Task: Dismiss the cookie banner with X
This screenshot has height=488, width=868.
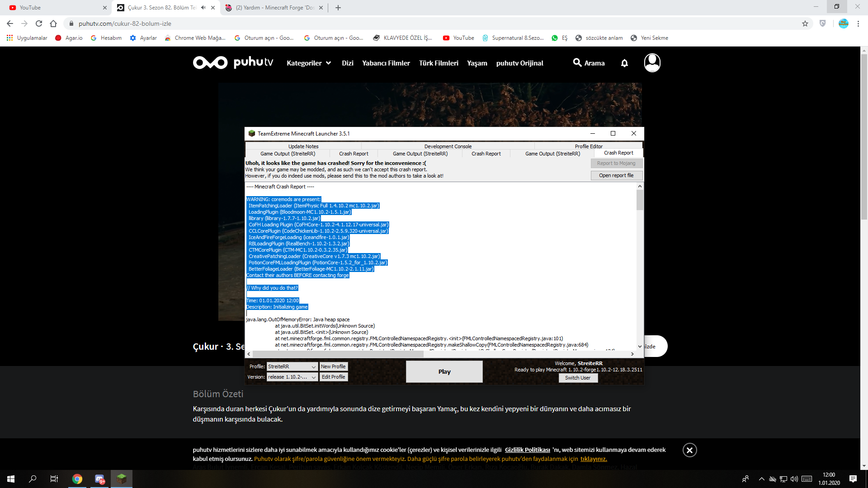Action: (x=690, y=450)
